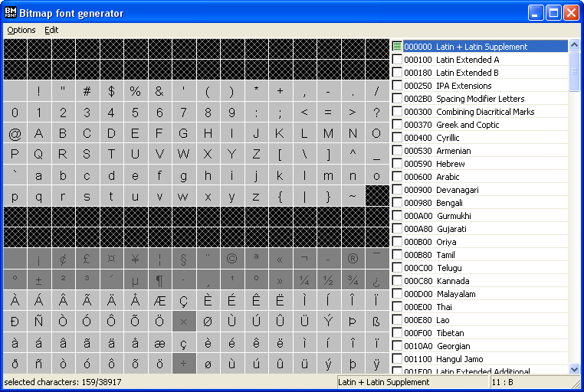
Task: Select the open curly brace cell
Action: coord(280,196)
